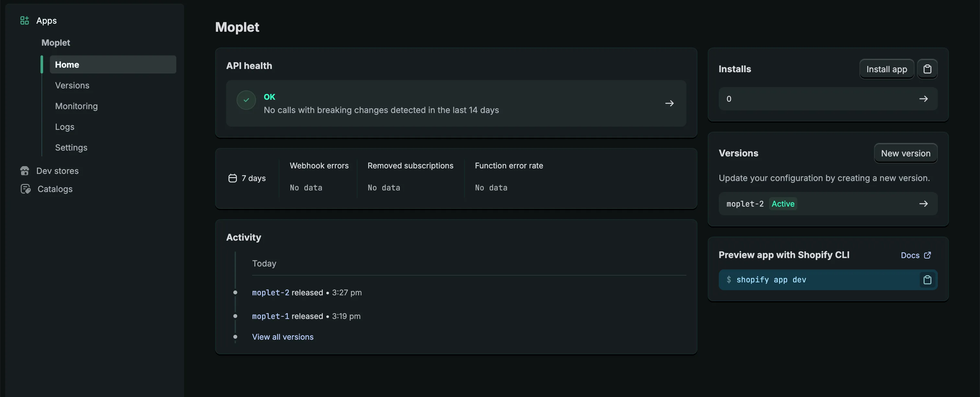
Task: Click the Today heading in Activity
Action: [264, 264]
